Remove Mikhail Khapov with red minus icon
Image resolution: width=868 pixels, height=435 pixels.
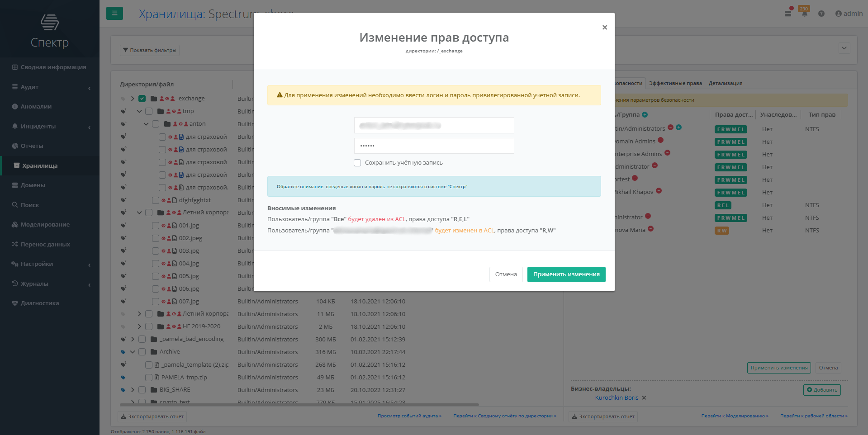click(x=659, y=191)
